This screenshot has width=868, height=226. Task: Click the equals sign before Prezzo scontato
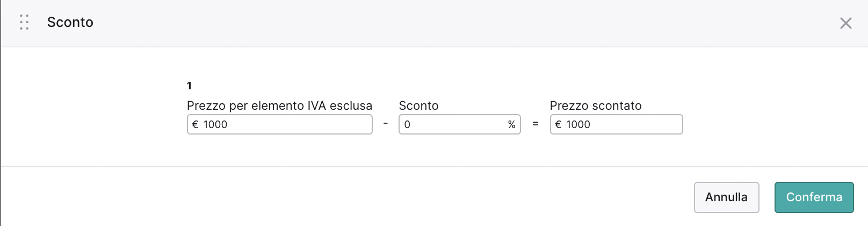pos(536,124)
